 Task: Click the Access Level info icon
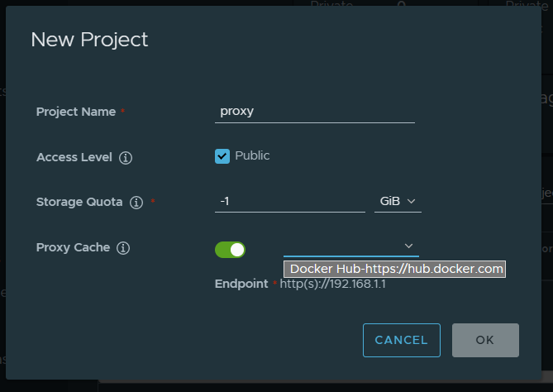[126, 157]
